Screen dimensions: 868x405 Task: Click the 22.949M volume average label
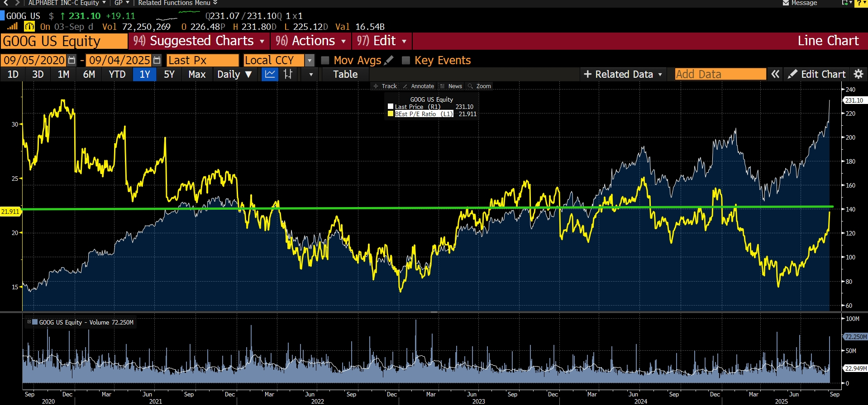click(x=856, y=368)
